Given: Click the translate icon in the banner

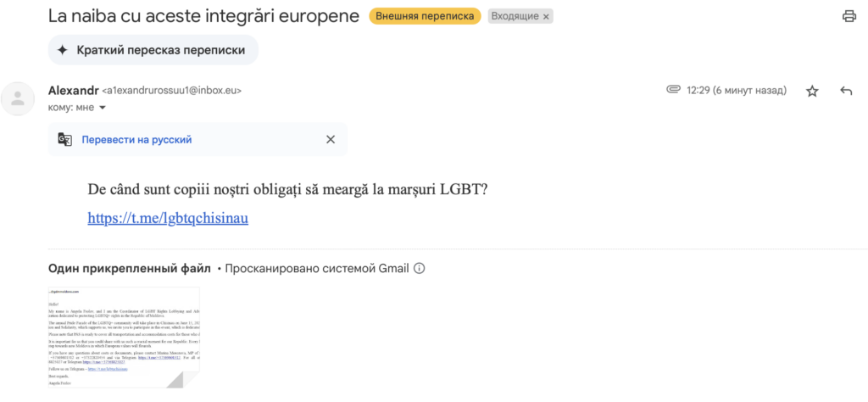Looking at the screenshot, I should 64,140.
